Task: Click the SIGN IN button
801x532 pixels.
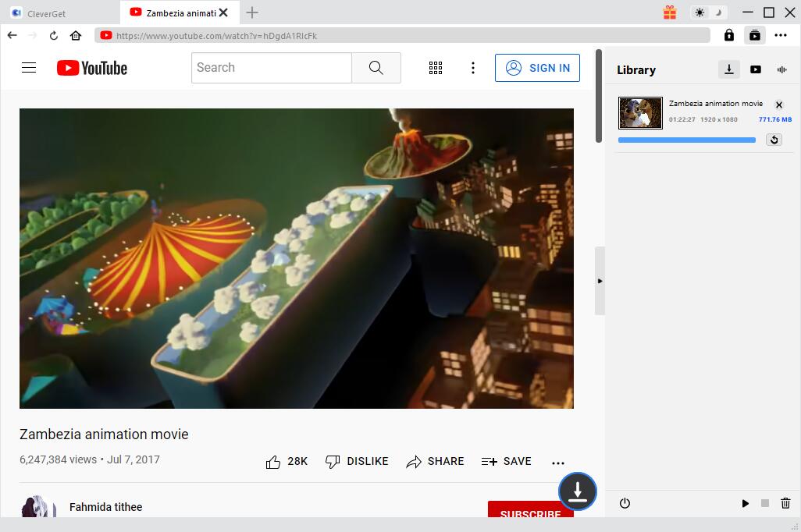Action: [x=538, y=68]
